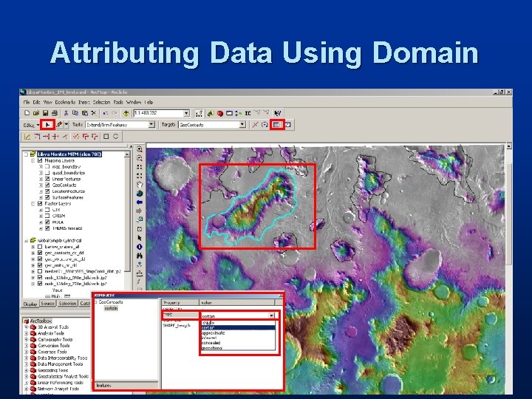Open the Window menu

click(134, 102)
